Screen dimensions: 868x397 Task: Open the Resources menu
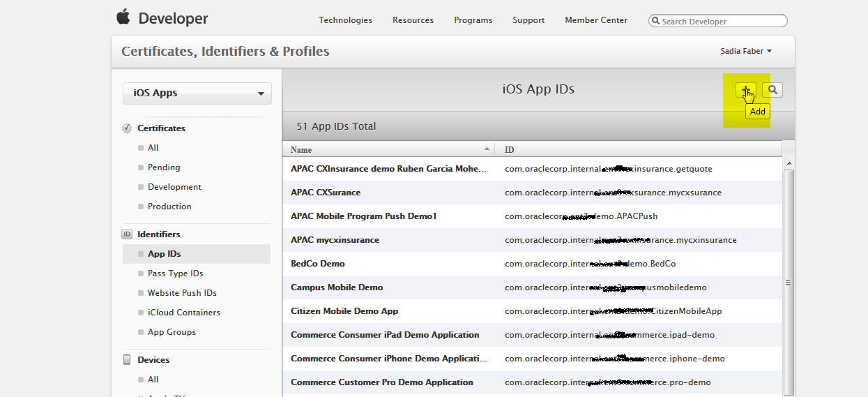pyautogui.click(x=413, y=20)
